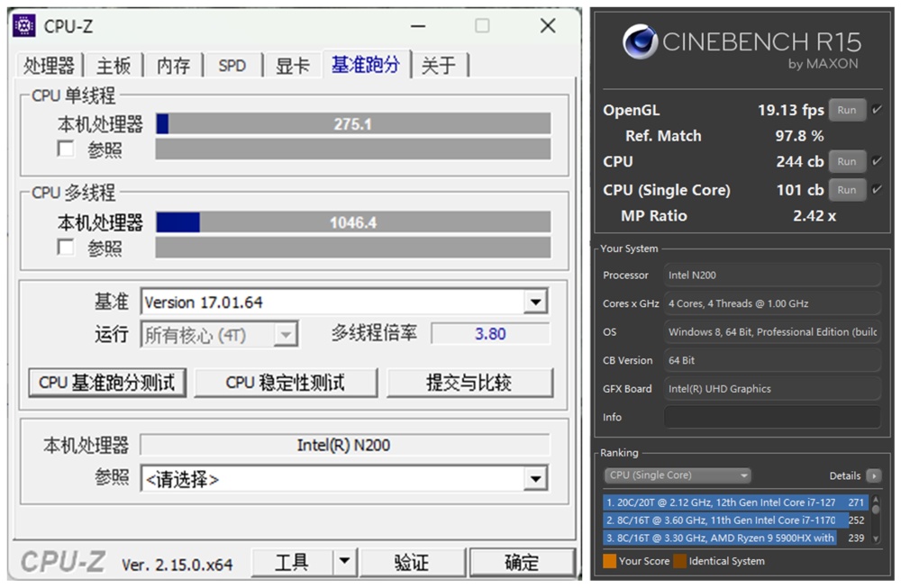This screenshot has width=901, height=588.
Task: Expand the 参照 <请选择> dropdown
Action: pos(535,479)
